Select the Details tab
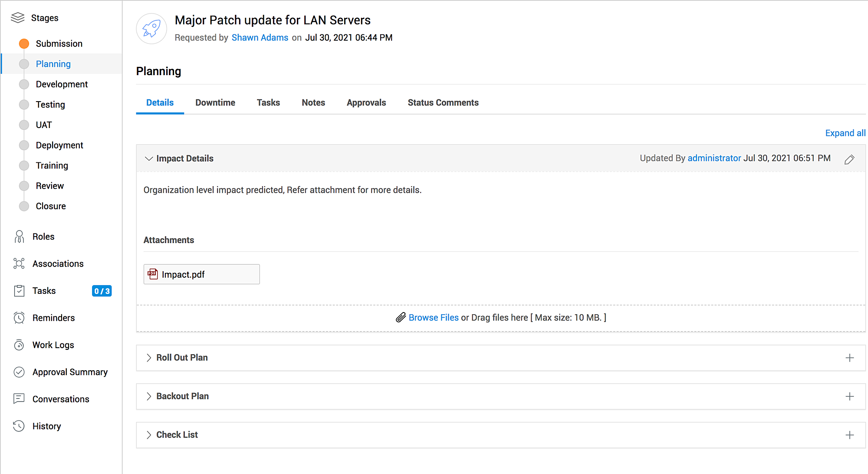The height and width of the screenshot is (474, 868). [x=160, y=103]
